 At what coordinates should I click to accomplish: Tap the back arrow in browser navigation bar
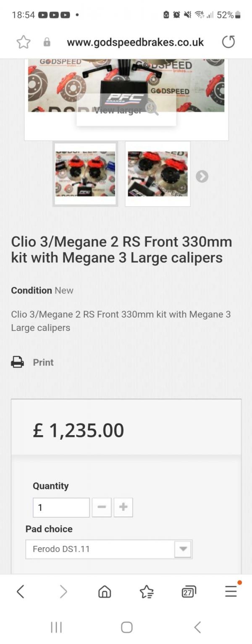21,591
